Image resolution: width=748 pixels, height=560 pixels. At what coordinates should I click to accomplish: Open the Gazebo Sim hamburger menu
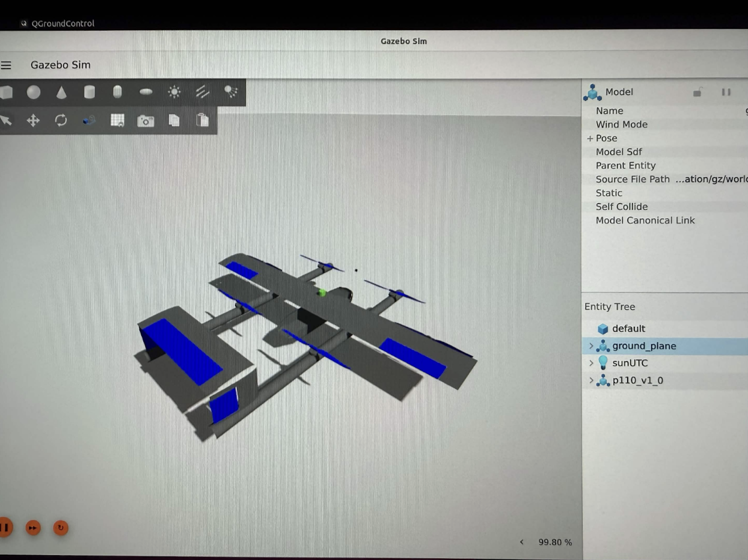[x=6, y=65]
